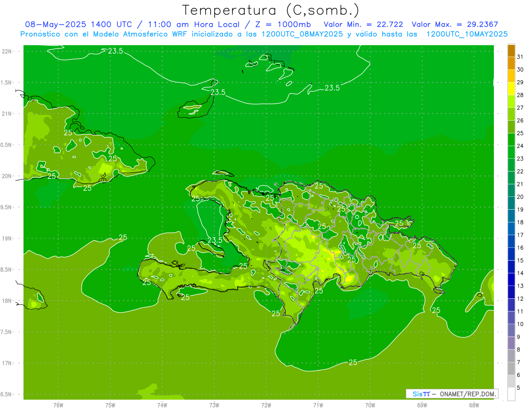
Task: Click the 19N latitude axis label
Action: click(x=7, y=239)
